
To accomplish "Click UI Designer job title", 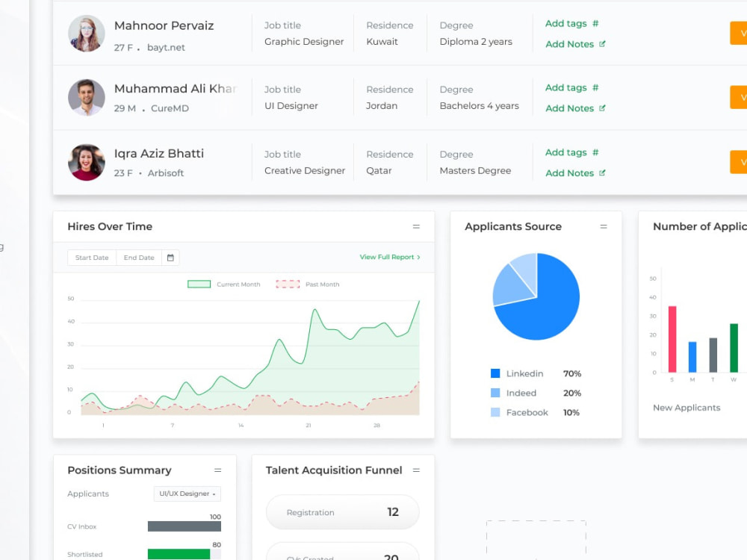I will pyautogui.click(x=291, y=106).
